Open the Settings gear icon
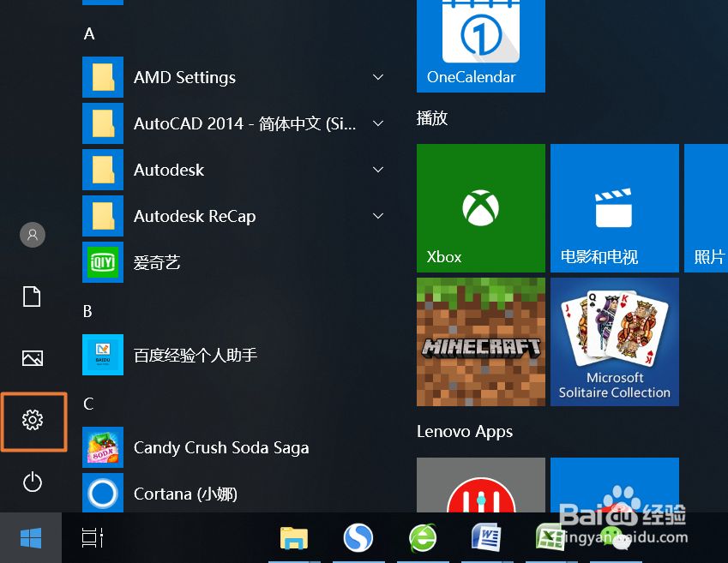728x563 pixels. 33,420
